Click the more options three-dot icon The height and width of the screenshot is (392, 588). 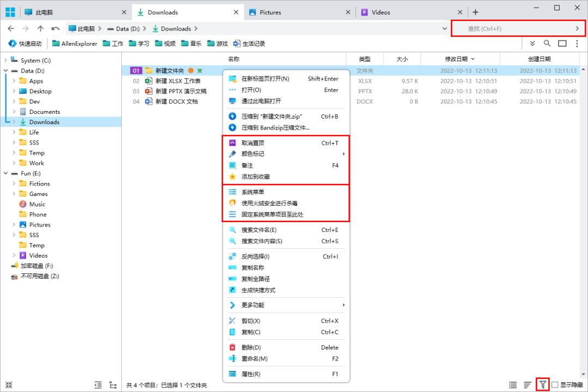(x=577, y=44)
